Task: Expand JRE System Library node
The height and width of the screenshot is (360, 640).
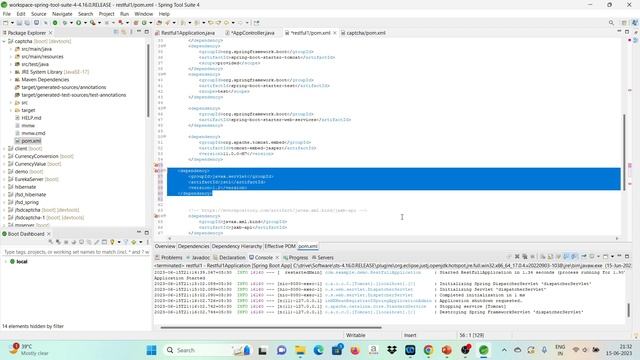Action: [x=11, y=72]
